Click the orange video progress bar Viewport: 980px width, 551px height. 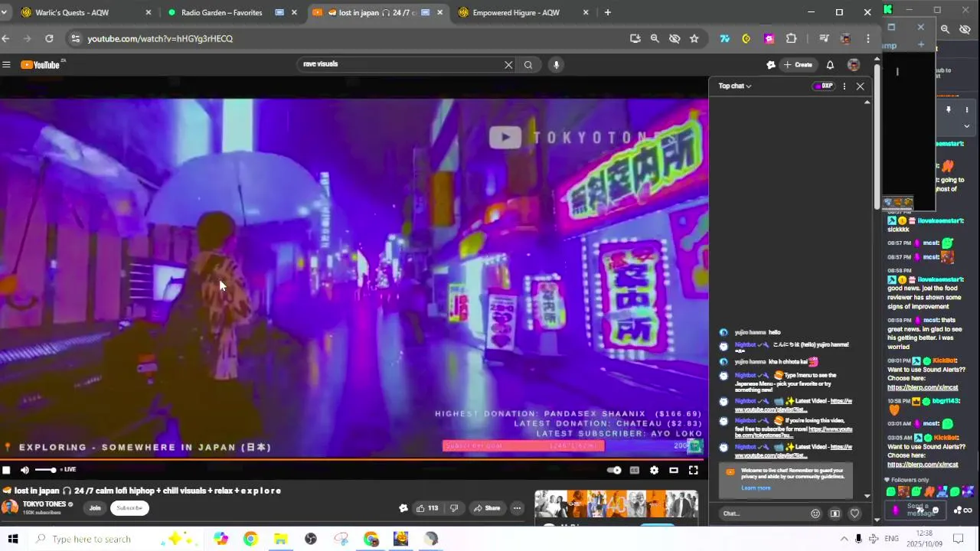(354, 459)
